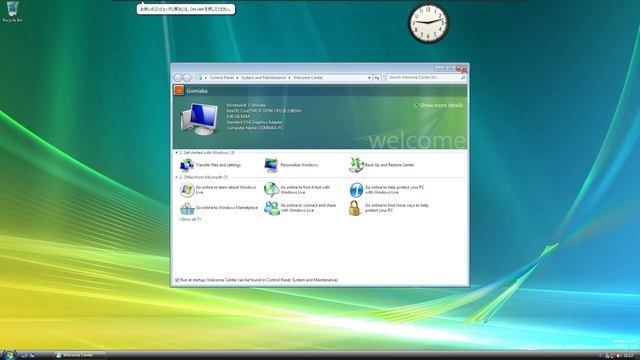
Task: Select System and Maintenance breadcrumb
Action: click(x=263, y=78)
